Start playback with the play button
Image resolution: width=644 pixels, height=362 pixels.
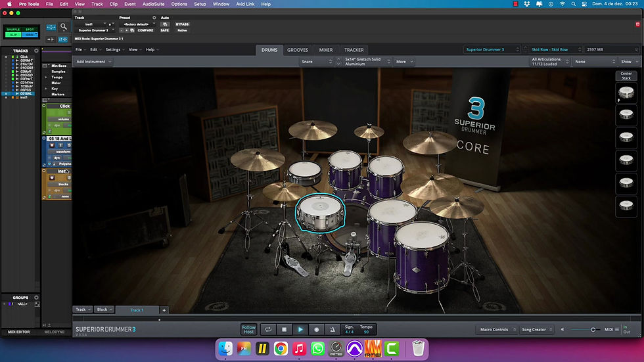300,329
